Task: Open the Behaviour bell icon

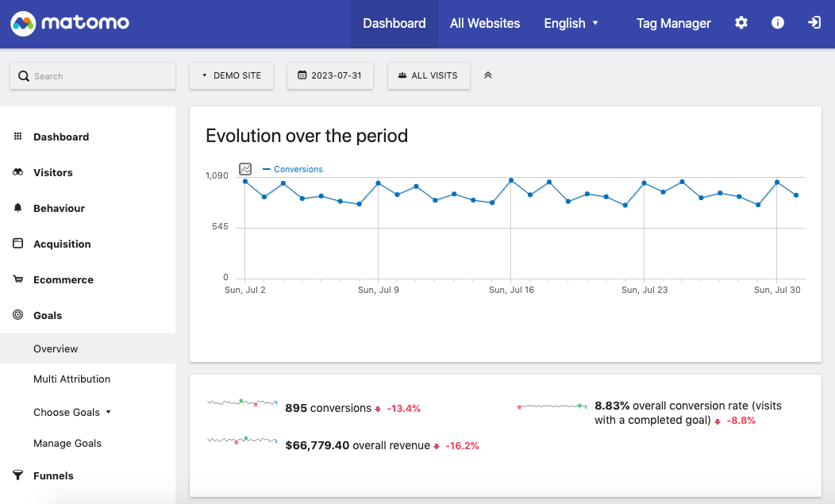Action: pyautogui.click(x=17, y=208)
